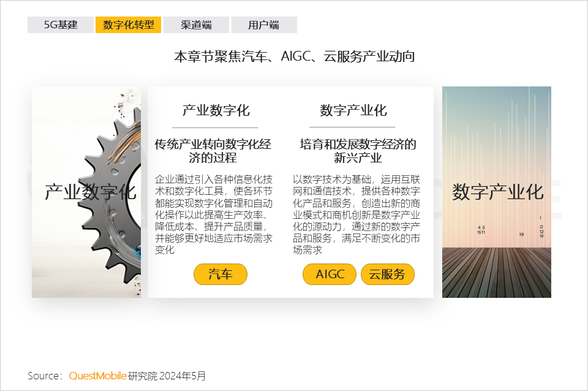Open the orange QuestMobile source link
Viewport: 588px width, 391px height.
click(x=97, y=376)
